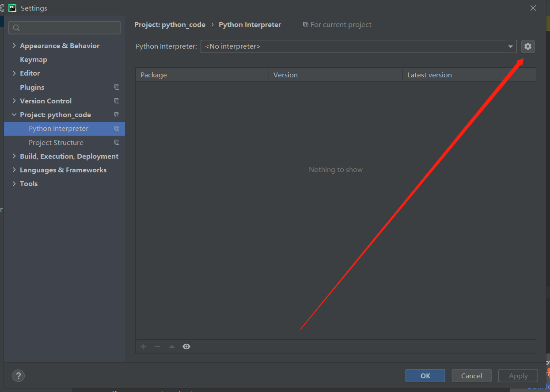The width and height of the screenshot is (550, 392).
Task: Click the help question mark button
Action: click(x=18, y=376)
